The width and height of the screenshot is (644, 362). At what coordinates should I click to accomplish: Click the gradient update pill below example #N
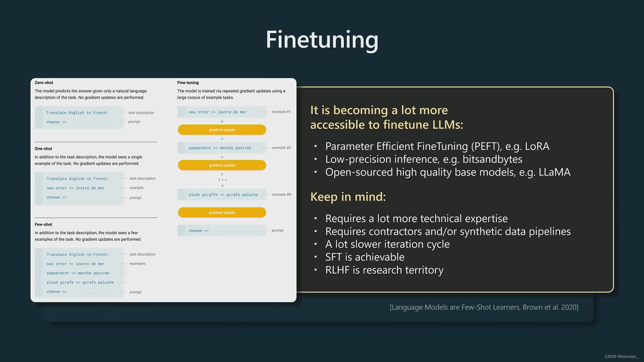pos(222,213)
